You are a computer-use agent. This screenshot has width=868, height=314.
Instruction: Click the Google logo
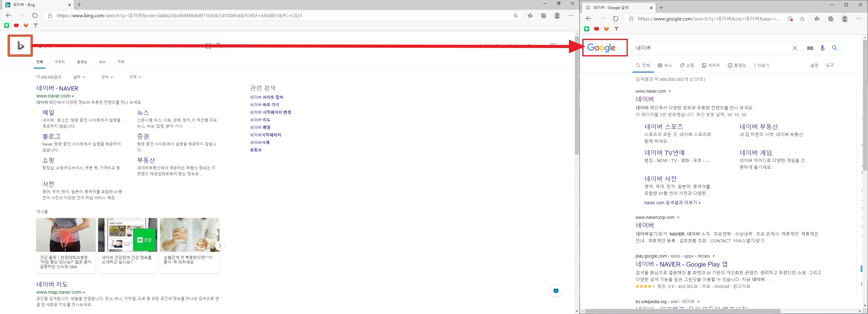601,48
